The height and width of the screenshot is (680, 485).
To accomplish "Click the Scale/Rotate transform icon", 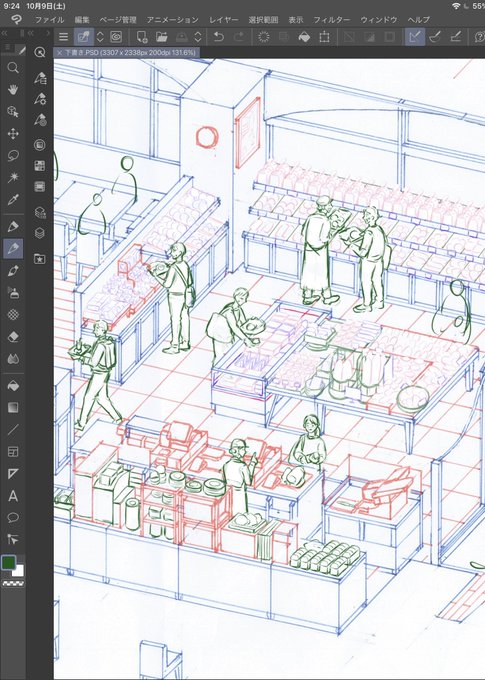I will [x=324, y=37].
